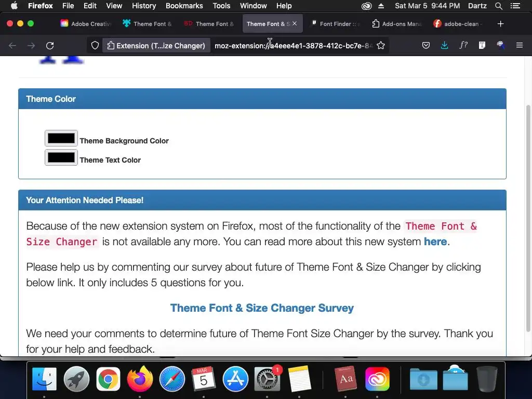Open the Font Finder extension icon
The image size is (532, 399).
(x=463, y=46)
